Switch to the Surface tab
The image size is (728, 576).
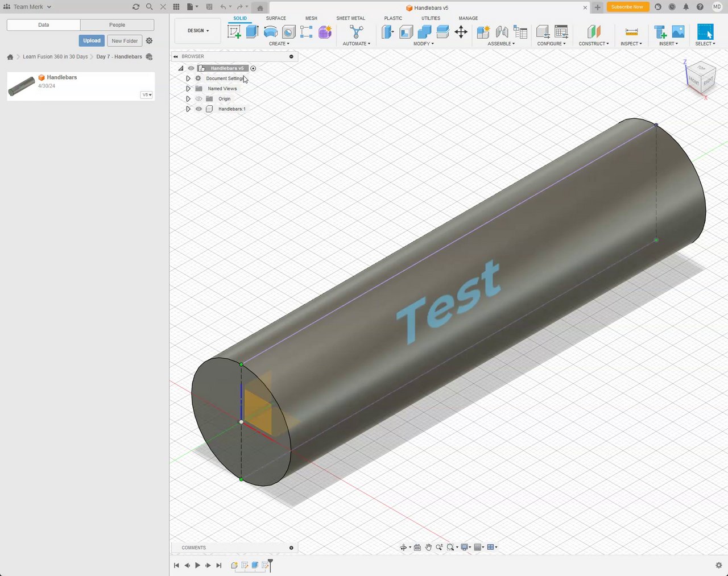(x=276, y=18)
